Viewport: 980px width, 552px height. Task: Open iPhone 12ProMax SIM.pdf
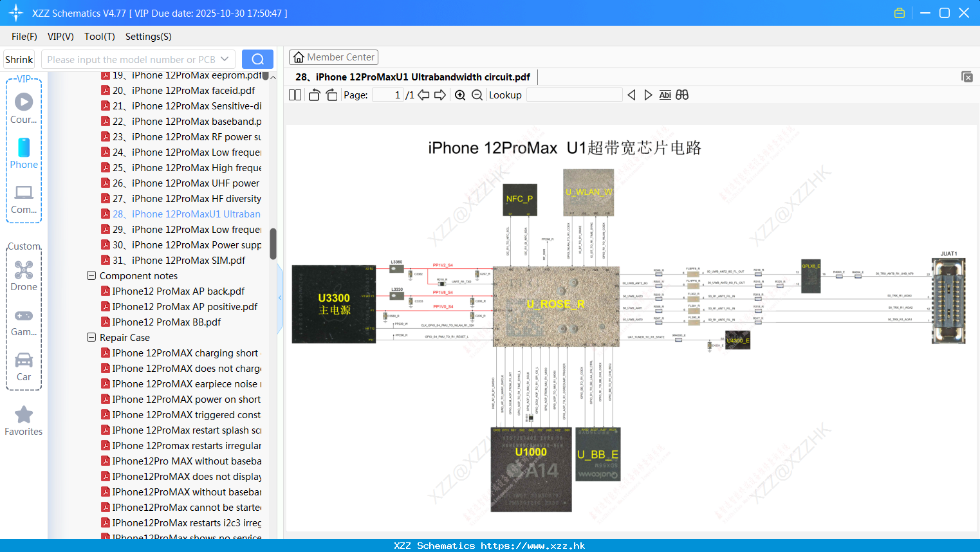173,261
